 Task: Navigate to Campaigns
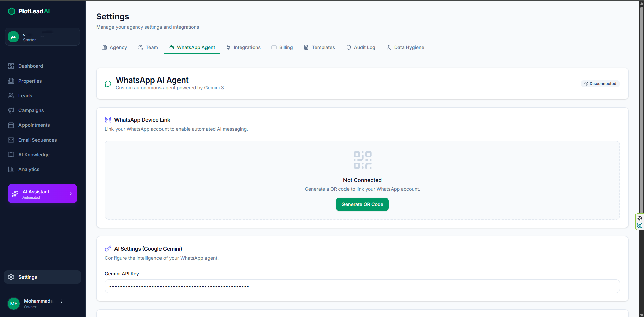[42, 110]
